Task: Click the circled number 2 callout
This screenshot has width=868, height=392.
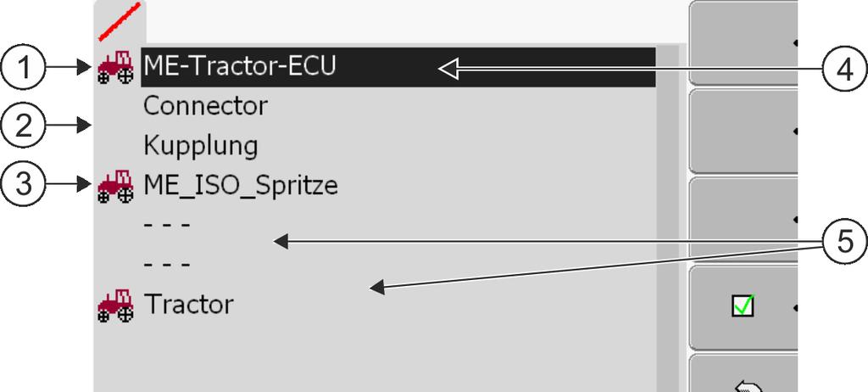Action: (22, 126)
